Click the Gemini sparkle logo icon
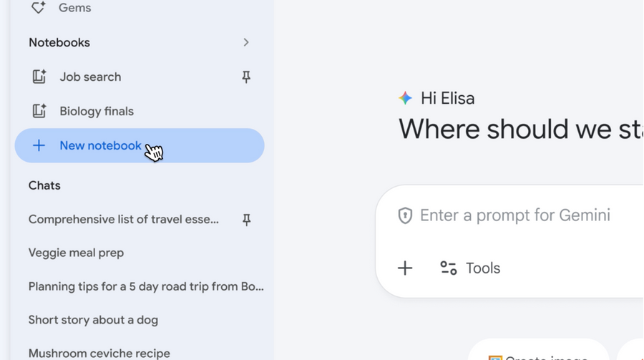 pyautogui.click(x=406, y=98)
